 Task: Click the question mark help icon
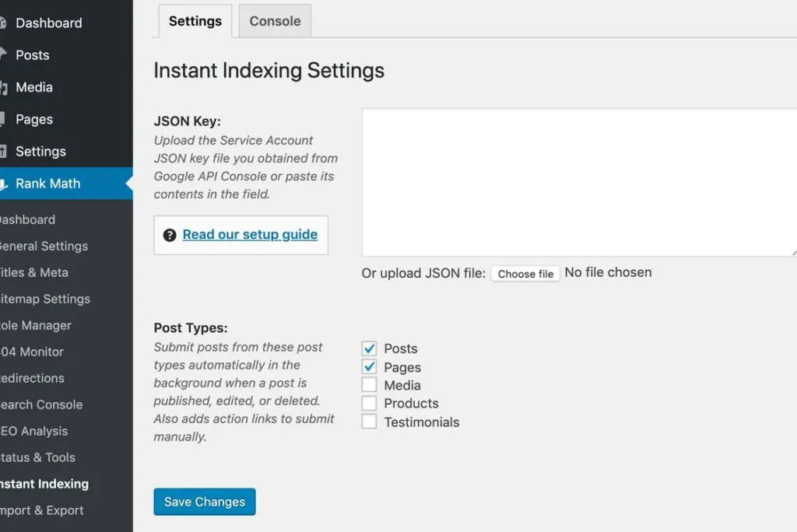(x=169, y=234)
